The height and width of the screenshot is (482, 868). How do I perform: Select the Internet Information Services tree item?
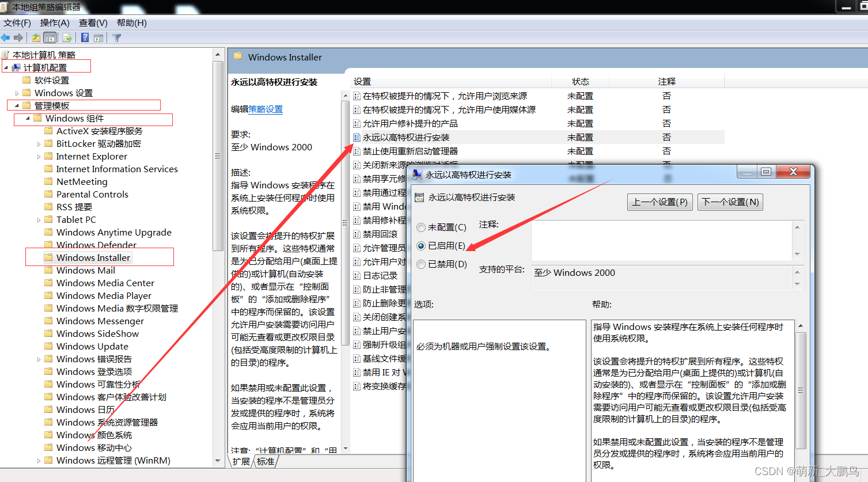pyautogui.click(x=117, y=169)
